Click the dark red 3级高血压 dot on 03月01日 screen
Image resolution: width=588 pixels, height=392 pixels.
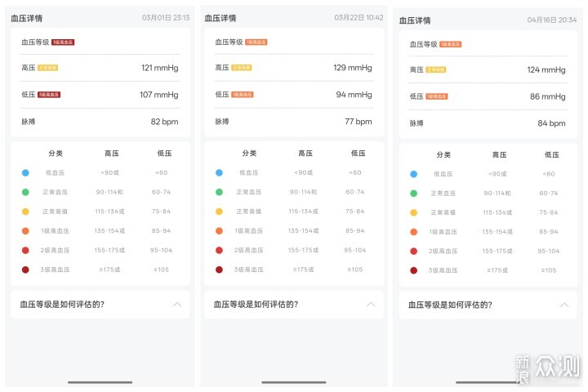(x=25, y=269)
